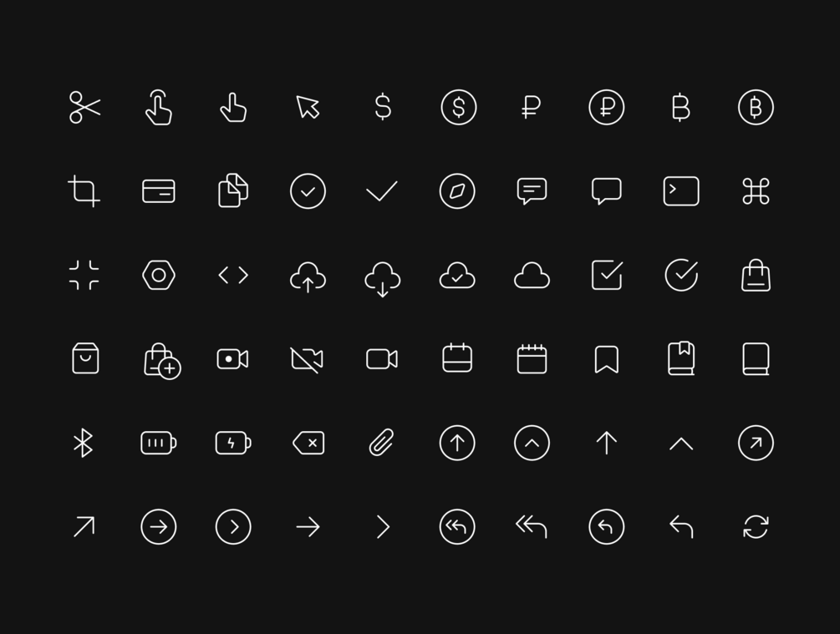Choose the shopping bag with plus icon
The image size is (840, 634).
(x=162, y=361)
